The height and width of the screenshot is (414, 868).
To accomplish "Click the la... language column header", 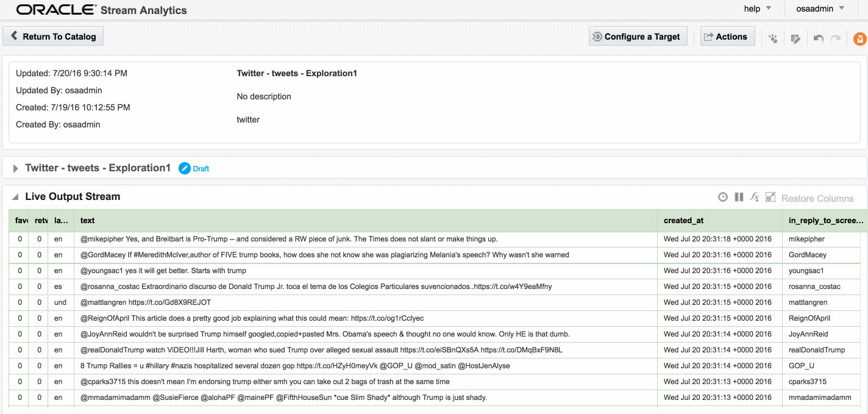I will (61, 220).
